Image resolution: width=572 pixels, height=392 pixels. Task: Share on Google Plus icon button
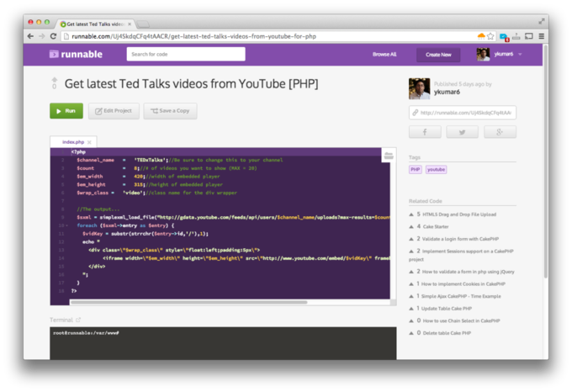point(500,132)
